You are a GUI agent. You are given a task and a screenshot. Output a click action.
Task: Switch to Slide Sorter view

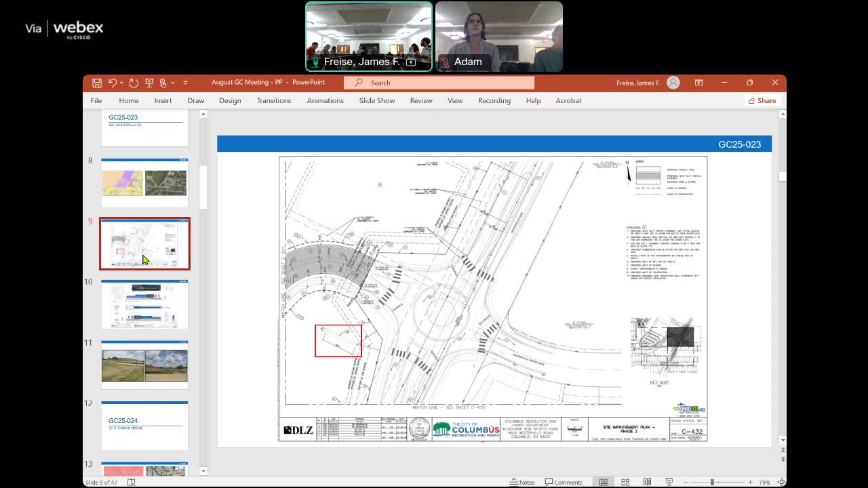(625, 482)
